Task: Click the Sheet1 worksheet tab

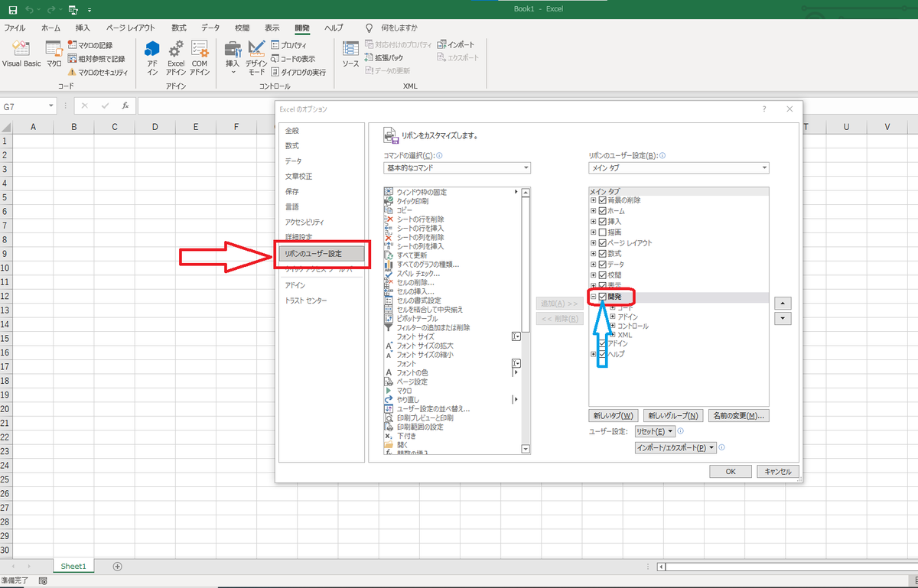Action: click(73, 566)
